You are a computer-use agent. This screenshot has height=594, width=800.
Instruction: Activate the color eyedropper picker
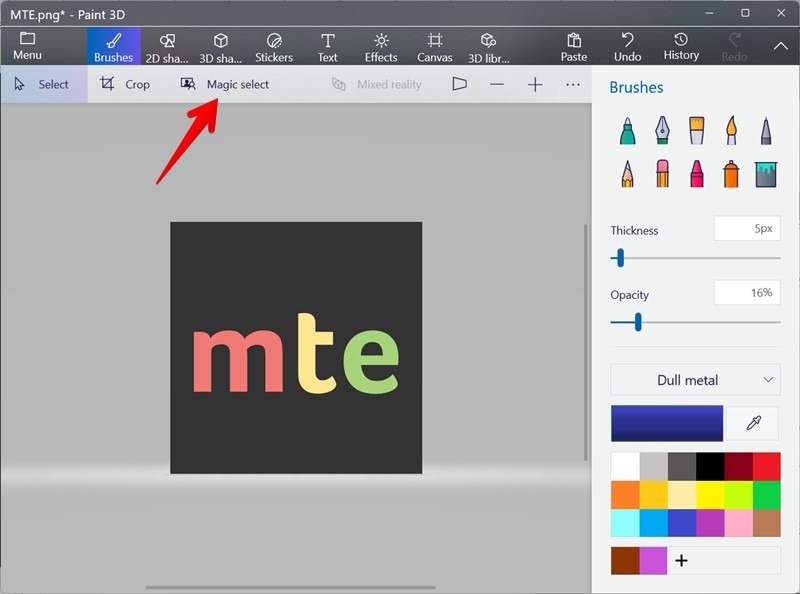click(752, 423)
